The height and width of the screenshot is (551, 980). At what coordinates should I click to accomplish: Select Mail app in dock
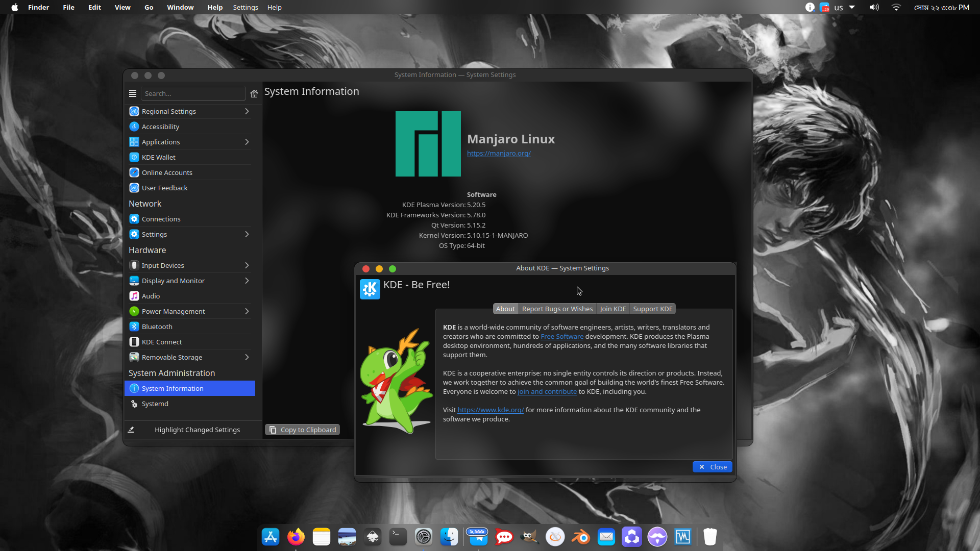point(606,536)
